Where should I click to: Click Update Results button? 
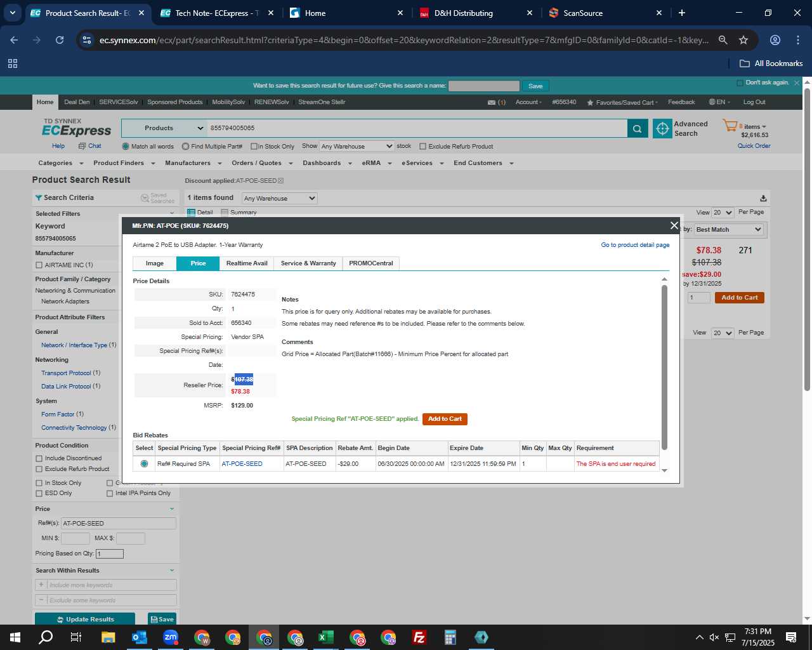coord(85,620)
